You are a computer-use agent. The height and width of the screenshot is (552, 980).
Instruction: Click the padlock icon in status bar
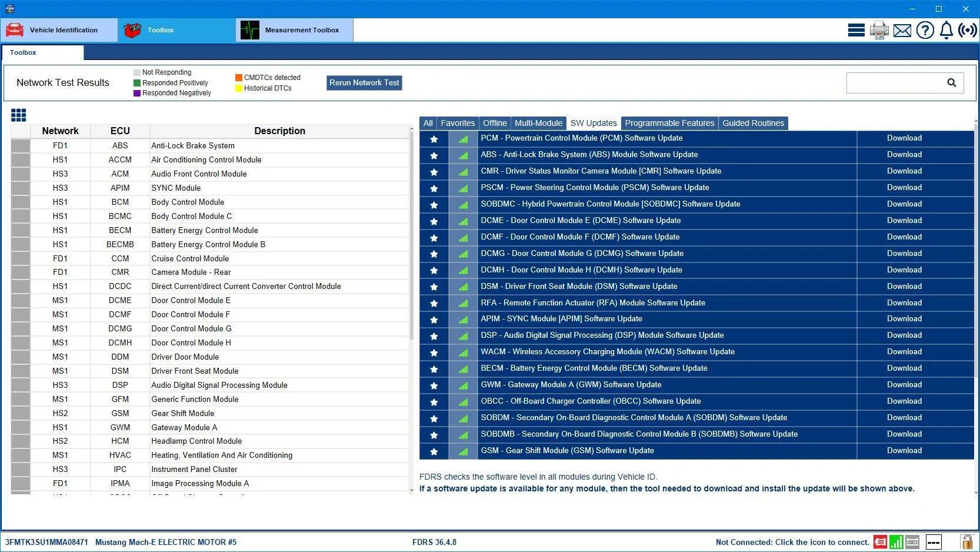coord(966,542)
